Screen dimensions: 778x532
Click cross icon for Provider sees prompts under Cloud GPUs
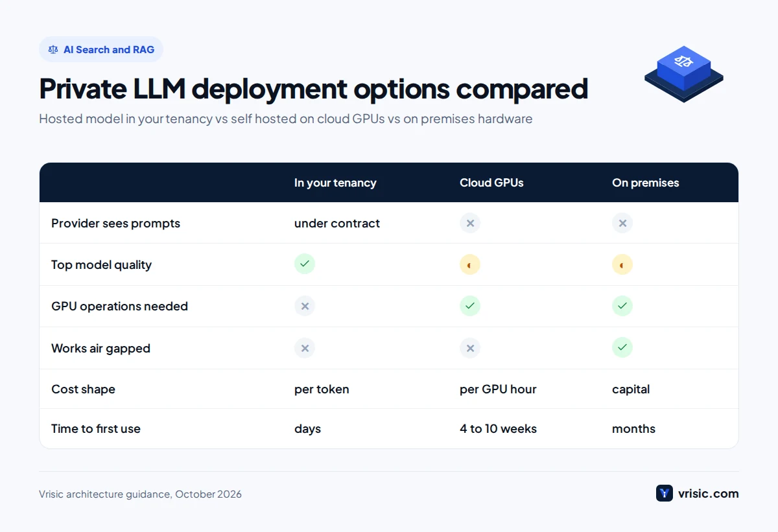click(x=470, y=223)
